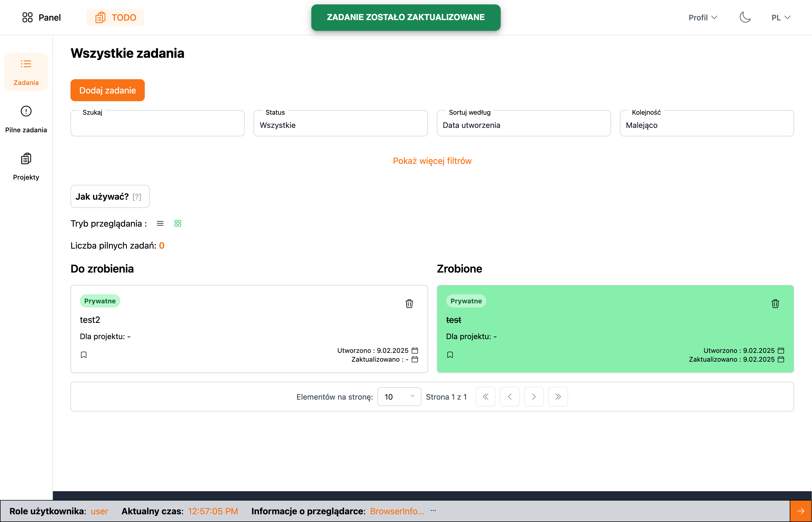The image size is (812, 522).
Task: Open Projekty section in sidebar
Action: coord(26,166)
